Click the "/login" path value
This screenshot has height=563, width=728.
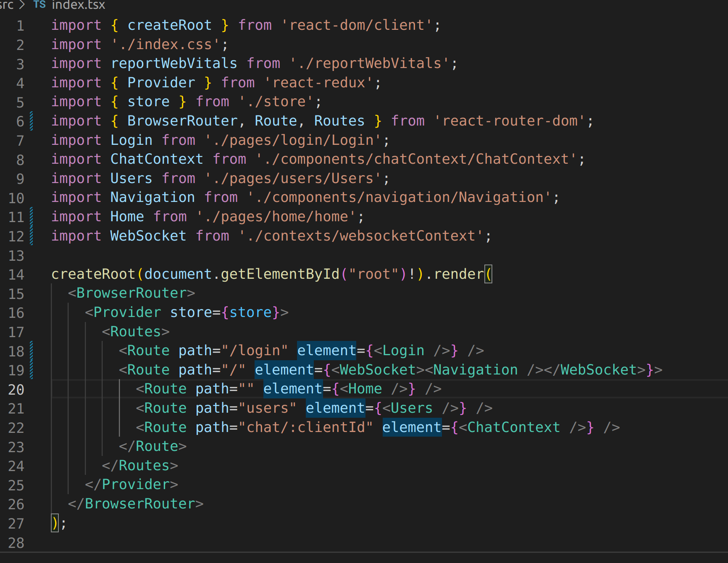(x=255, y=351)
